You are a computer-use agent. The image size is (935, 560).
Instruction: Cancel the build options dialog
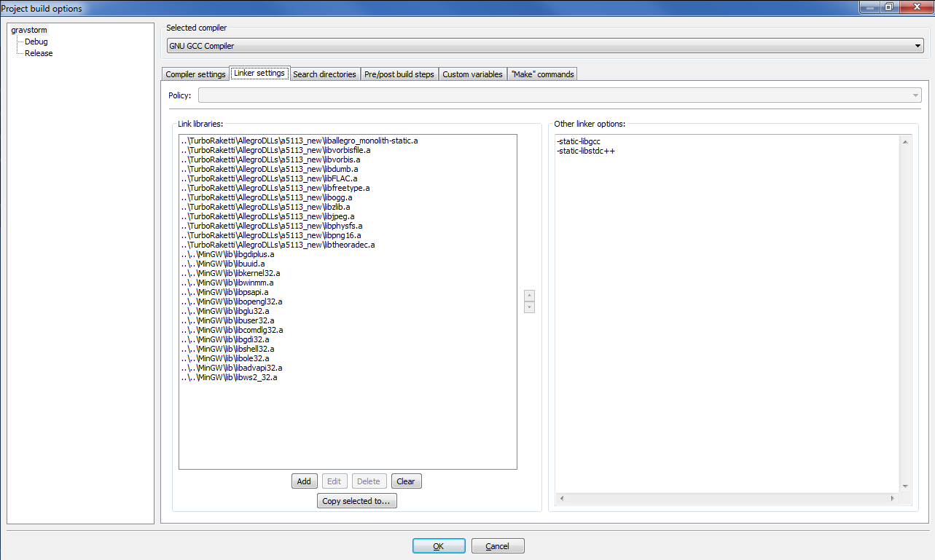(x=497, y=546)
